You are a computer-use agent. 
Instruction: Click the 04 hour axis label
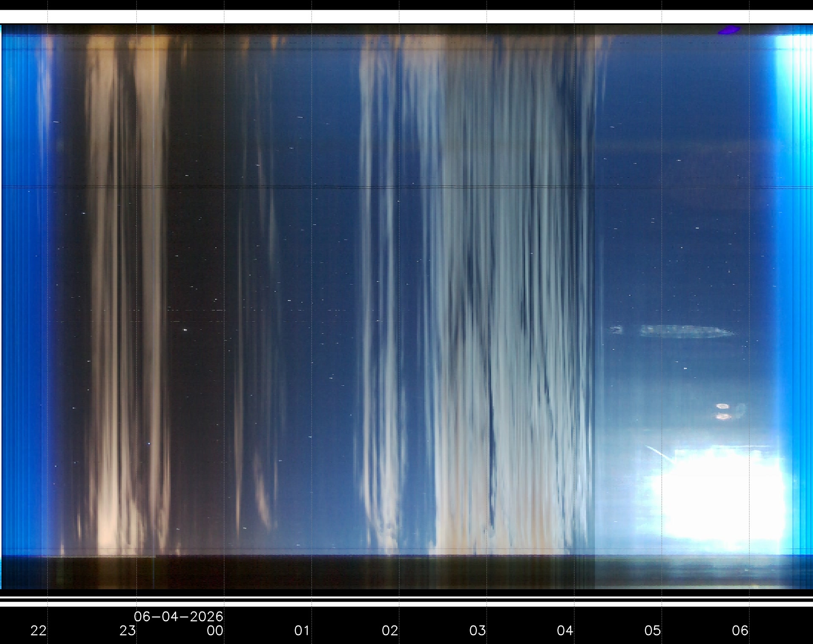point(565,631)
